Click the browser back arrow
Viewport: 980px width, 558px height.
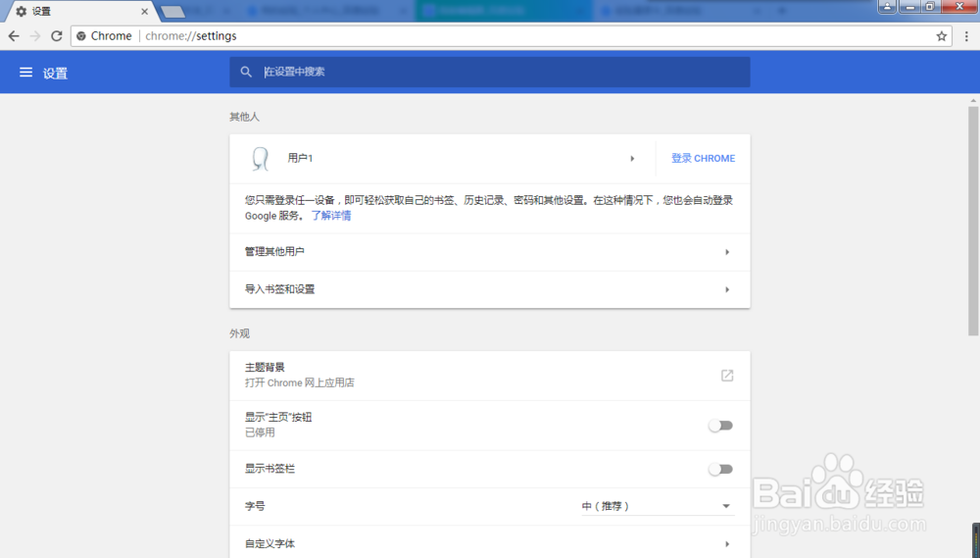14,36
